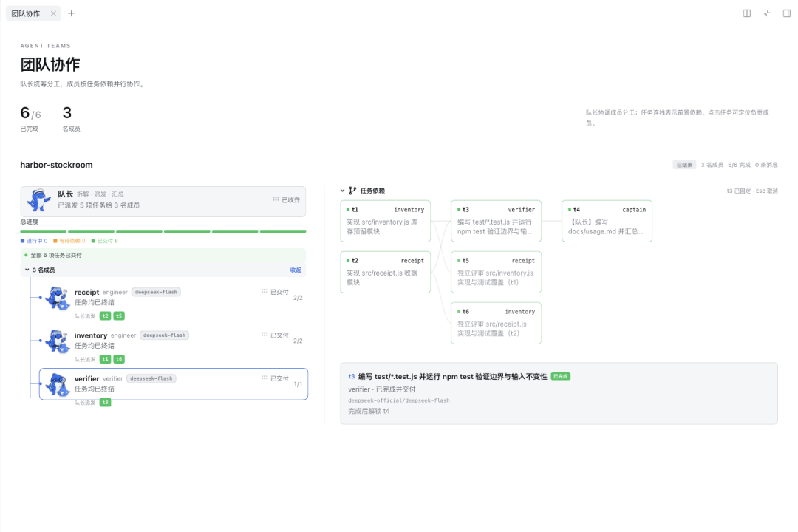Image resolution: width=798 pixels, height=532 pixels.
Task: Open task card t5 独立评审 src/inventory.js
Action: [x=497, y=272]
